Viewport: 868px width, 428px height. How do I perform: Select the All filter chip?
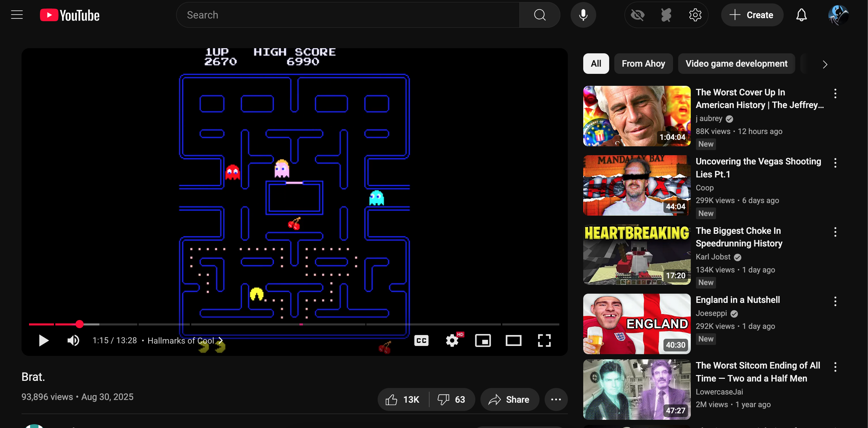pos(596,64)
